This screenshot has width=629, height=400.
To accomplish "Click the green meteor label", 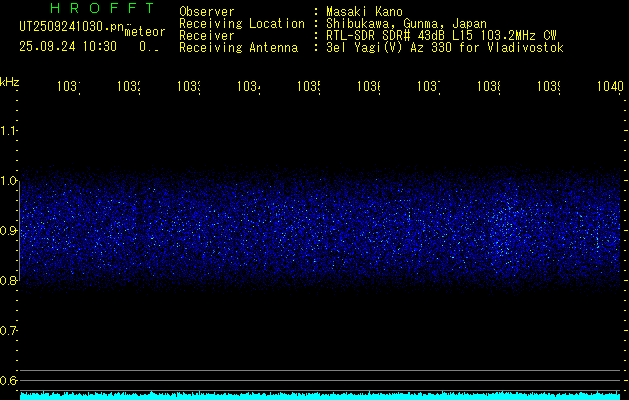I will click(145, 31).
